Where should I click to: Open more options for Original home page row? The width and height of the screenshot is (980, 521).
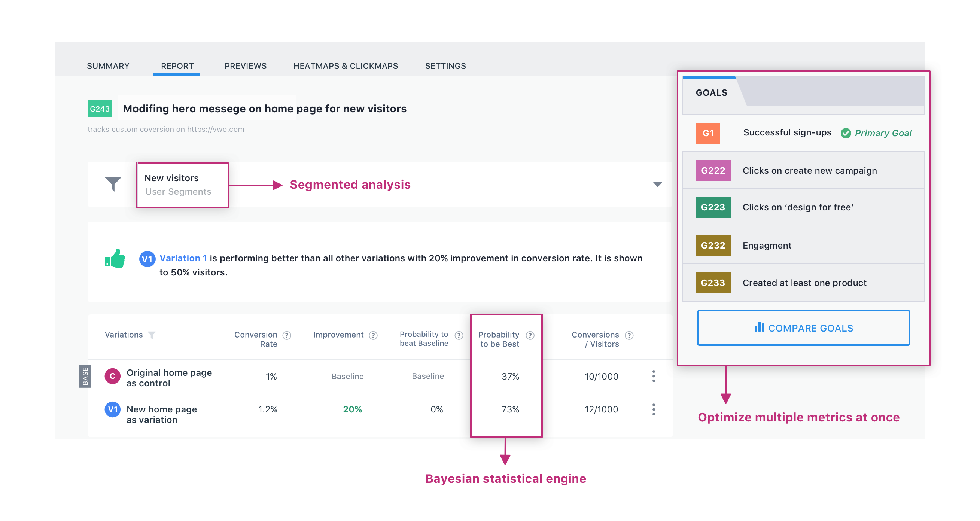pyautogui.click(x=654, y=376)
